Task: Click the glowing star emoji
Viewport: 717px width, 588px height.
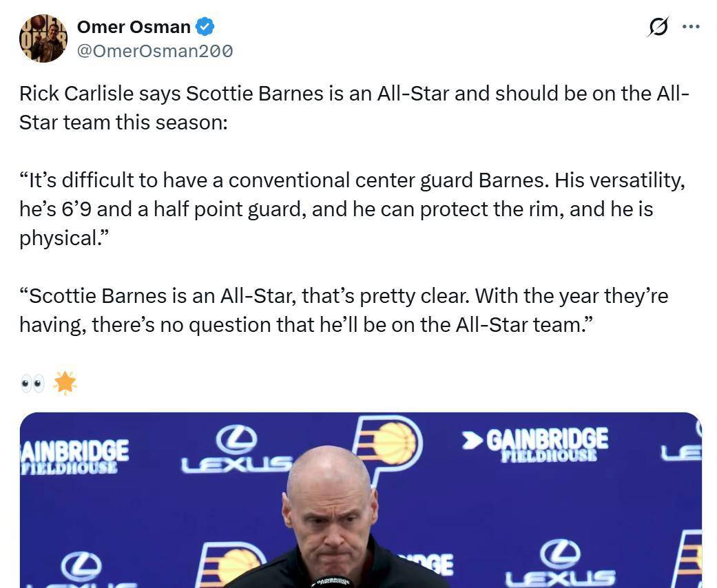Action: pos(65,382)
